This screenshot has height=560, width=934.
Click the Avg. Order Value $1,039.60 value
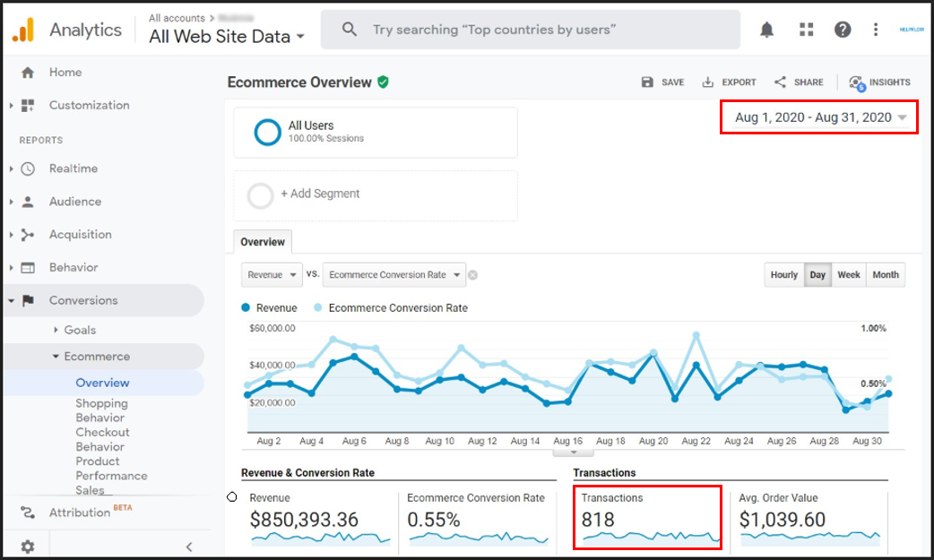783,520
